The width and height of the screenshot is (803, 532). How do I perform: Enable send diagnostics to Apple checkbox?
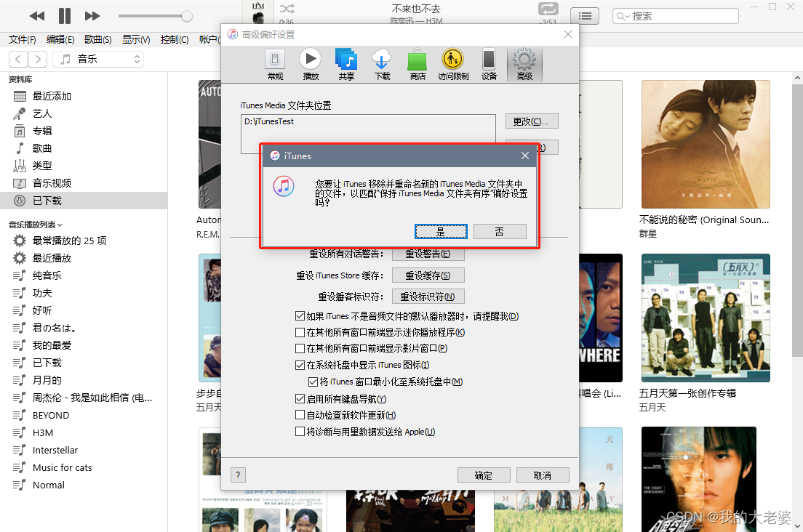coord(300,432)
